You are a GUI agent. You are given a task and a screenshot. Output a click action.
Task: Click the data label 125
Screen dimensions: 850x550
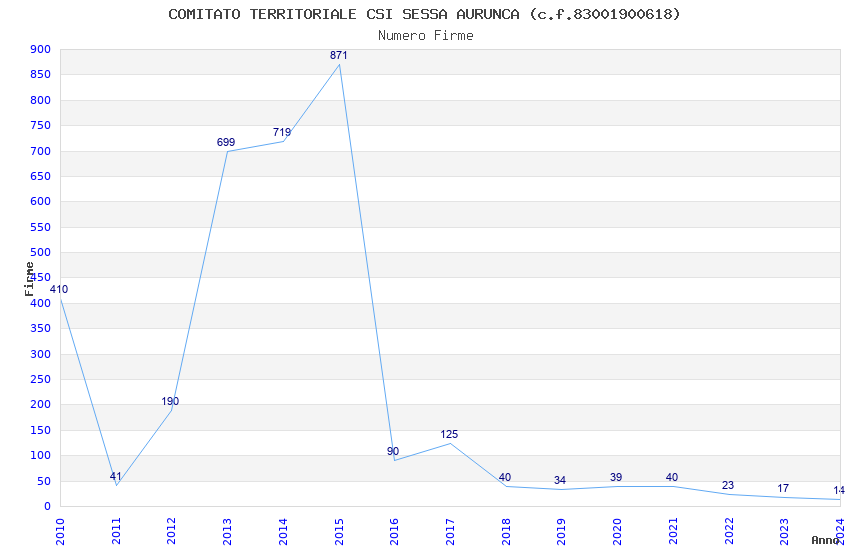click(x=449, y=435)
